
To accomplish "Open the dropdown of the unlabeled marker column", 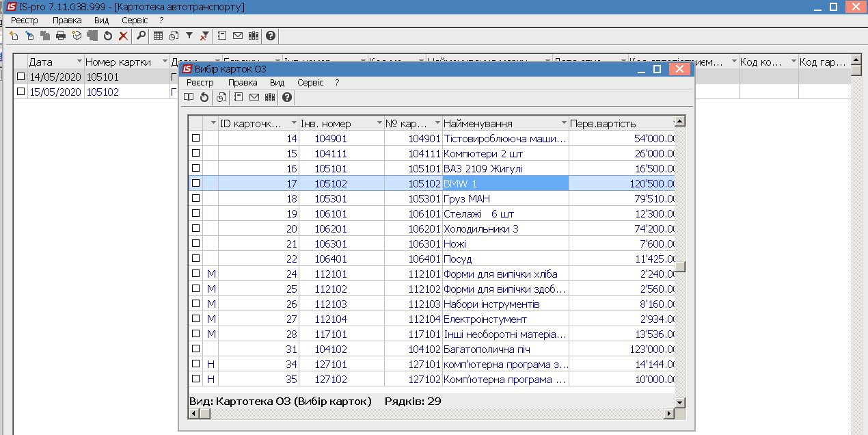I will pos(213,124).
